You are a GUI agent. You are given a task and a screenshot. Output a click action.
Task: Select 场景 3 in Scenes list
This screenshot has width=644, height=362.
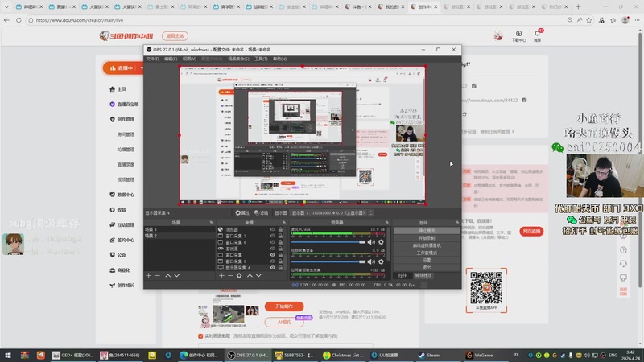[x=179, y=230]
